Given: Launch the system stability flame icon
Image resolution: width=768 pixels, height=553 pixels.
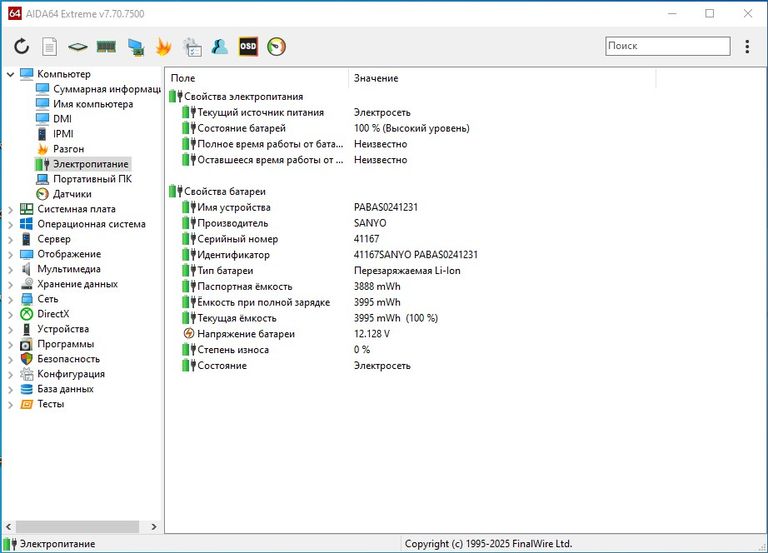Looking at the screenshot, I should click(163, 47).
